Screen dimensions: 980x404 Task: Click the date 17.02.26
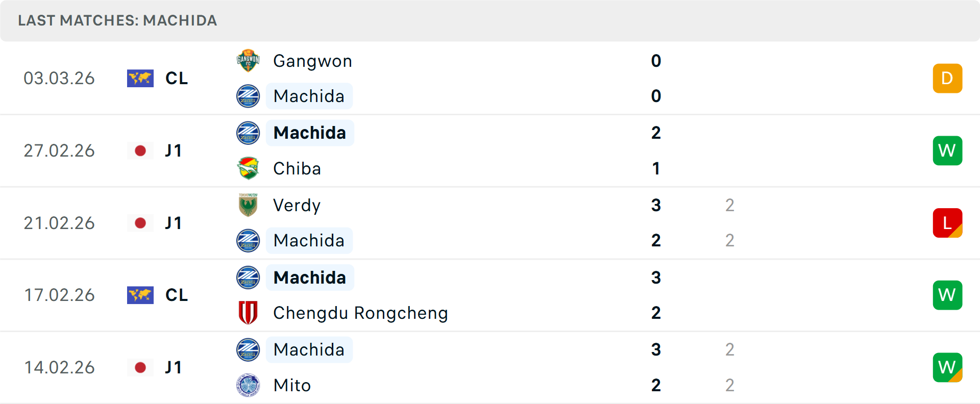pos(59,295)
